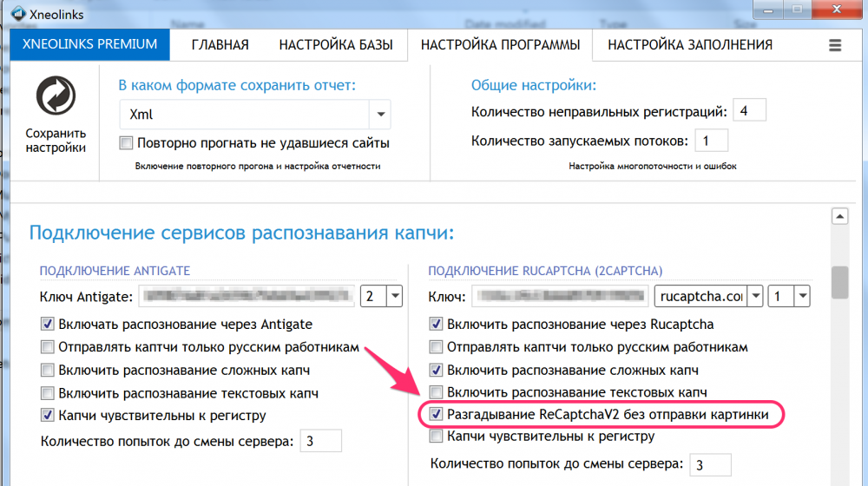Click the scrollbar up arrow
The height and width of the screenshot is (486, 868).
click(839, 216)
